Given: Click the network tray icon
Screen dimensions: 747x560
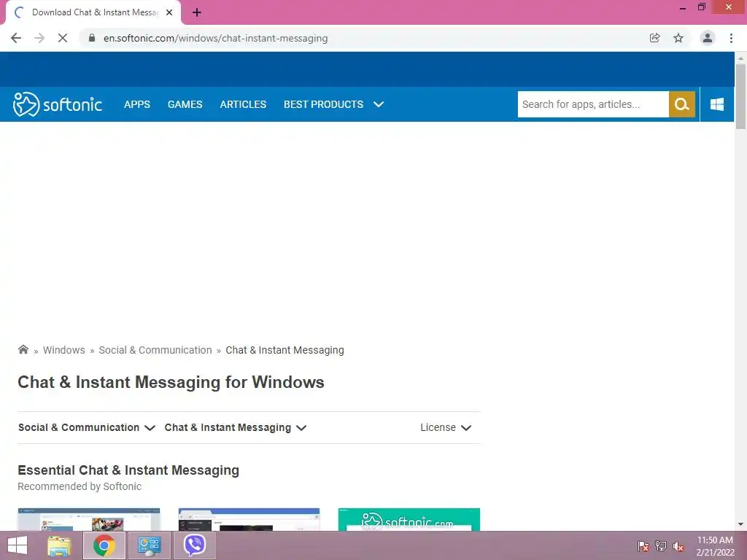Looking at the screenshot, I should click(661, 546).
